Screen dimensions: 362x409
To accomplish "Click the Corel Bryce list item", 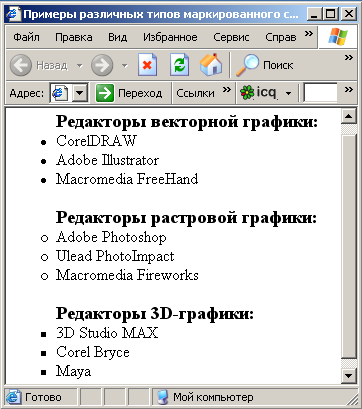I will pyautogui.click(x=93, y=352).
